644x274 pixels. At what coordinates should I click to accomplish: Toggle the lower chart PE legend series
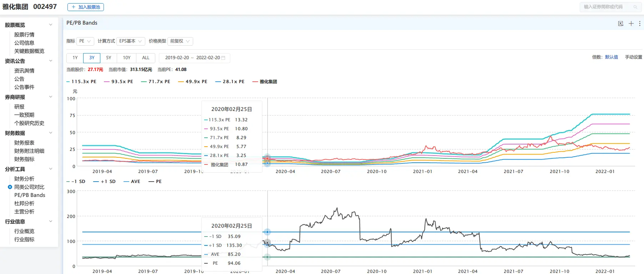[155, 182]
